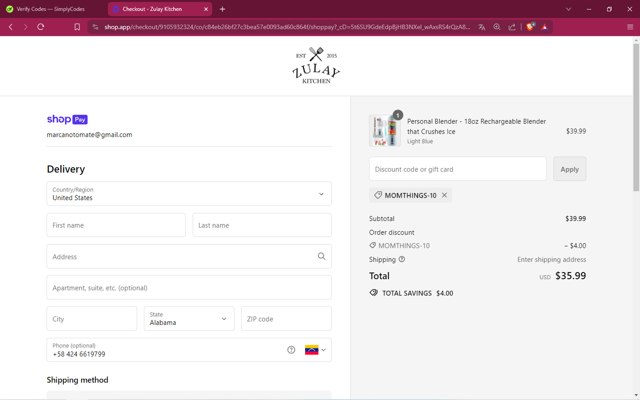Click the Apply discount button
The height and width of the screenshot is (400, 640).
(569, 169)
